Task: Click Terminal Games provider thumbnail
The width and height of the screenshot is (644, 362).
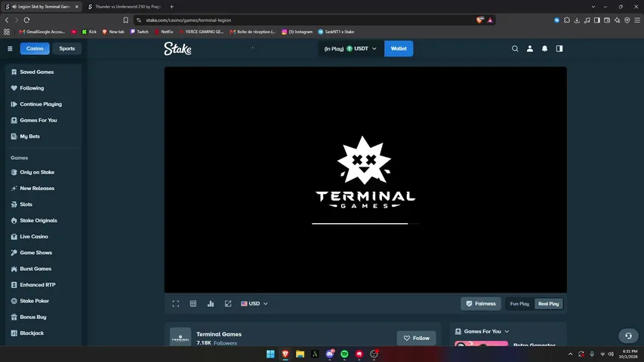Action: [x=180, y=336]
